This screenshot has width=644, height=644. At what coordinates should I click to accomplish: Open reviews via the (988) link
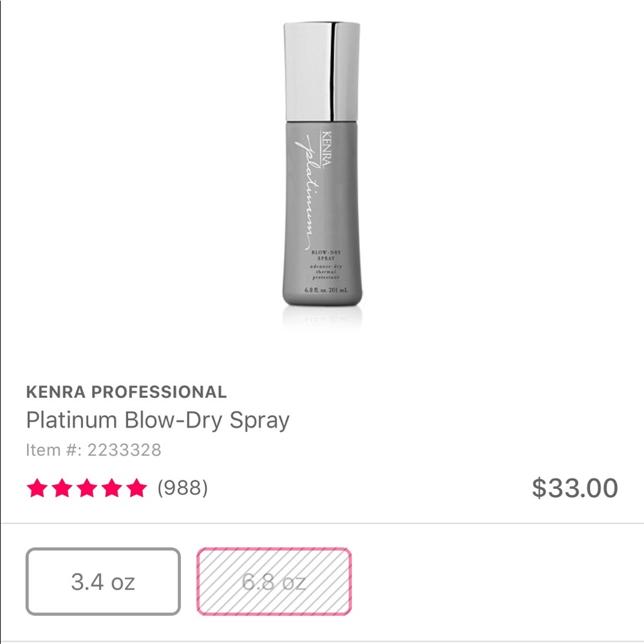[183, 488]
